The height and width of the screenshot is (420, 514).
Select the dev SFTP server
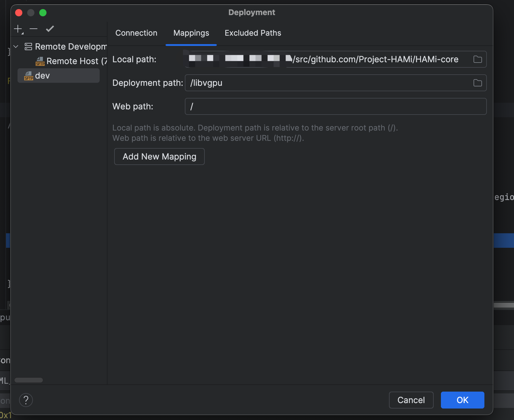[59, 76]
